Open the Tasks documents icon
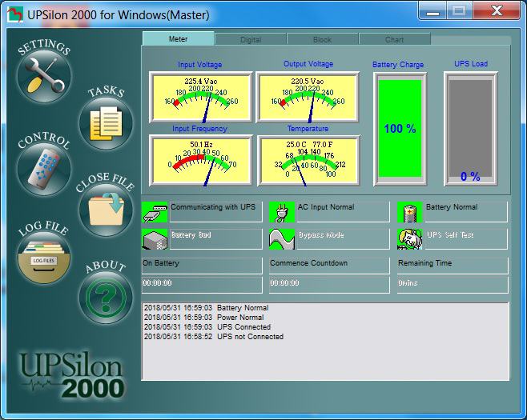527x420 pixels. click(106, 123)
